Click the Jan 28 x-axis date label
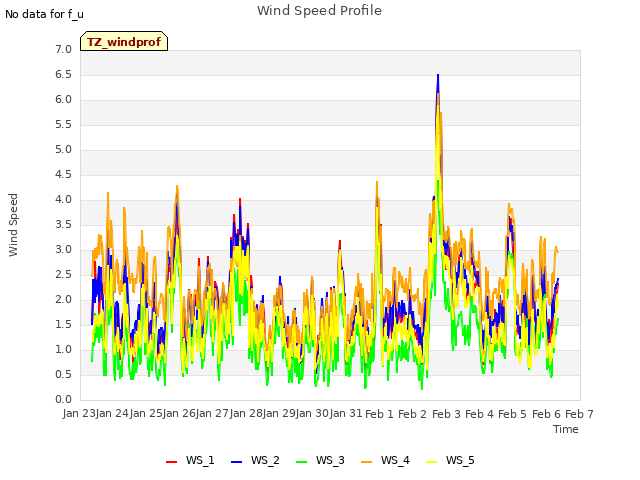Viewport: 640px width, 480px height. [246, 414]
